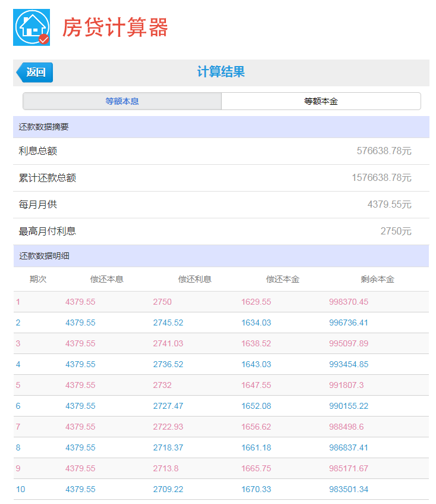The image size is (436, 504).
Task: Click principal value 1656.62 in period 7
Action: pos(256,427)
